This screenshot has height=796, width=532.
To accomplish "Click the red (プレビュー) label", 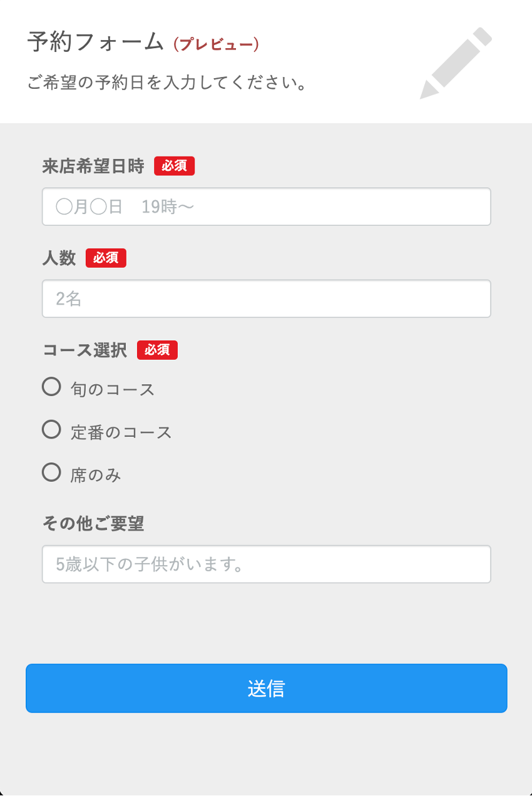I will (217, 44).
